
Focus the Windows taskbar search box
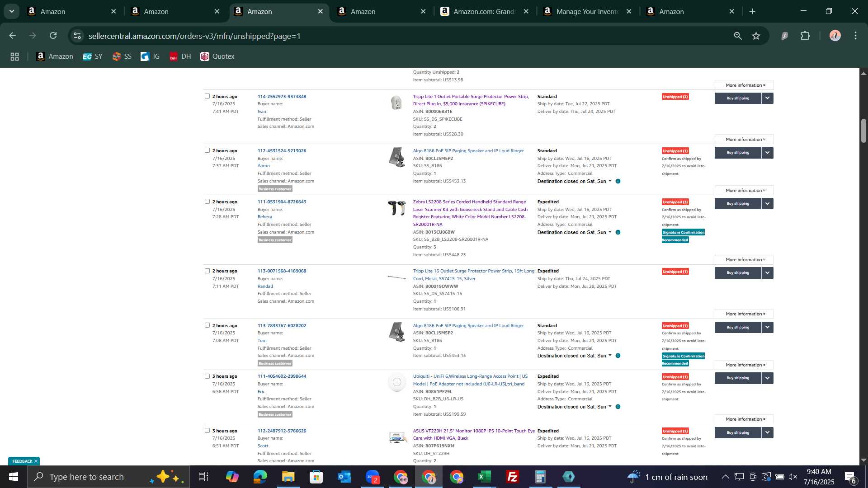108,477
